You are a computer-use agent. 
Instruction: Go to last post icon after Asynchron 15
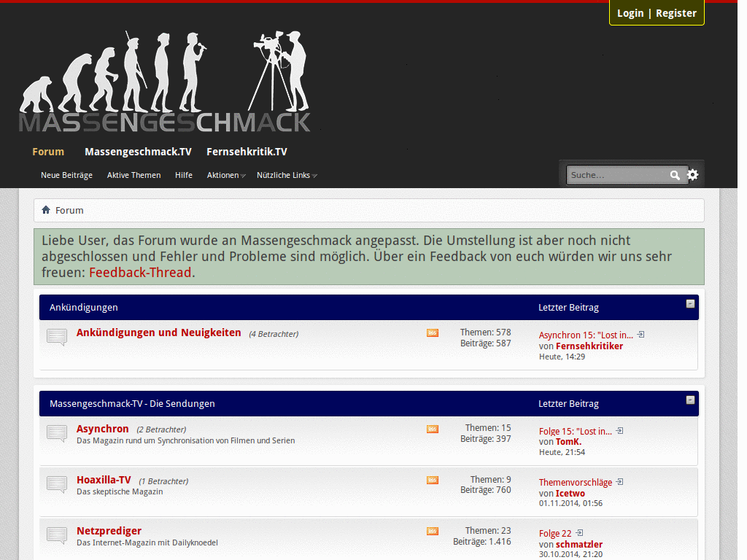tap(640, 335)
